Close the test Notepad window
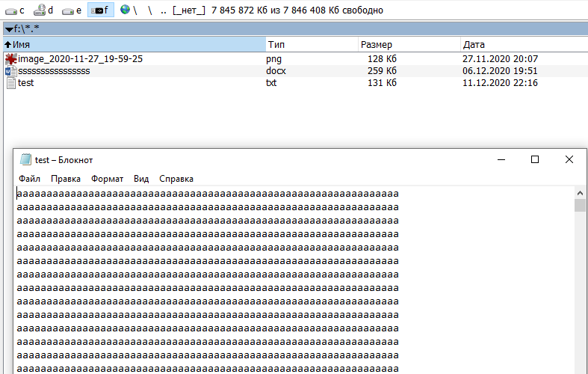The height and width of the screenshot is (374, 588). tap(569, 159)
